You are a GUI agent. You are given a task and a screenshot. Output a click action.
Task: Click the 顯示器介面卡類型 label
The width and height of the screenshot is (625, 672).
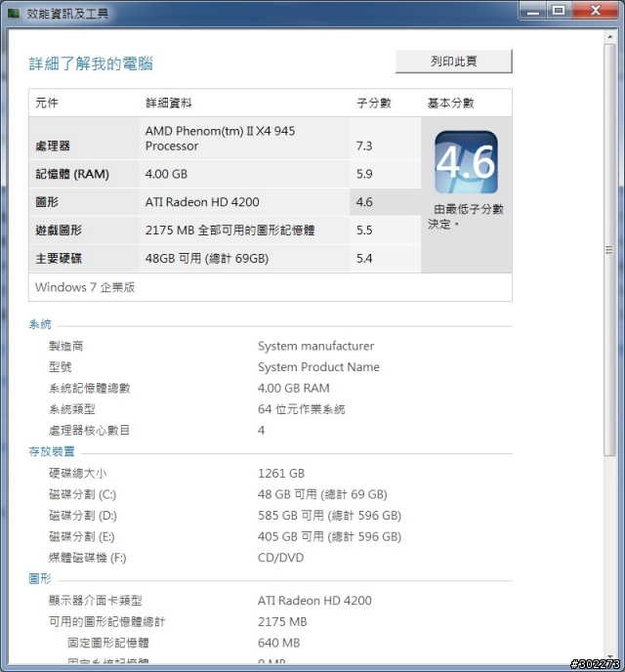tap(95, 601)
